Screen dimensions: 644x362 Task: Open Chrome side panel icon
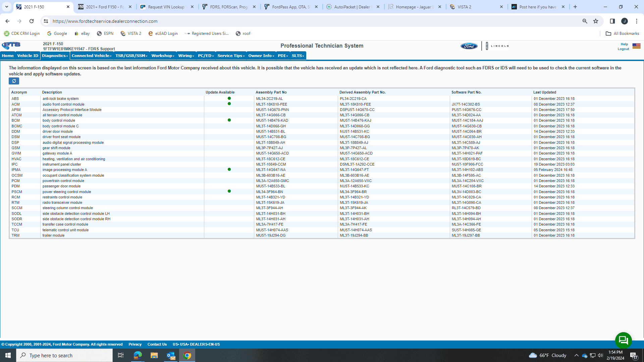pyautogui.click(x=612, y=21)
